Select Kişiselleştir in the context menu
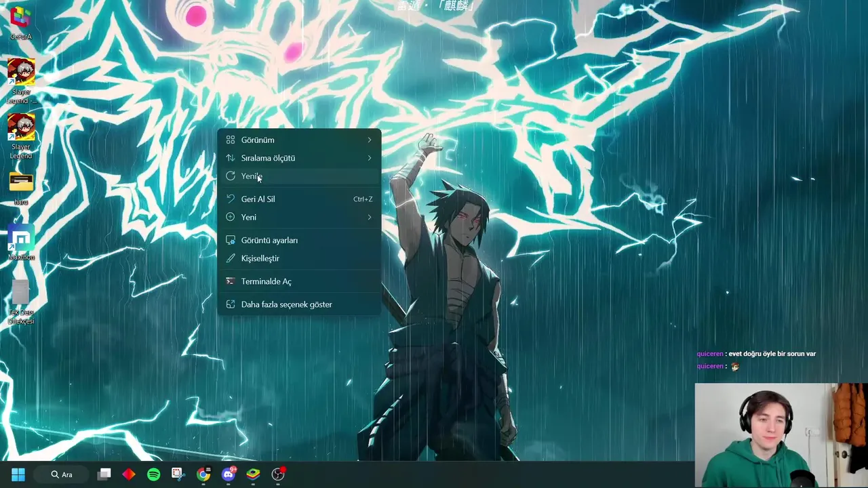This screenshot has height=488, width=868. [x=299, y=258]
